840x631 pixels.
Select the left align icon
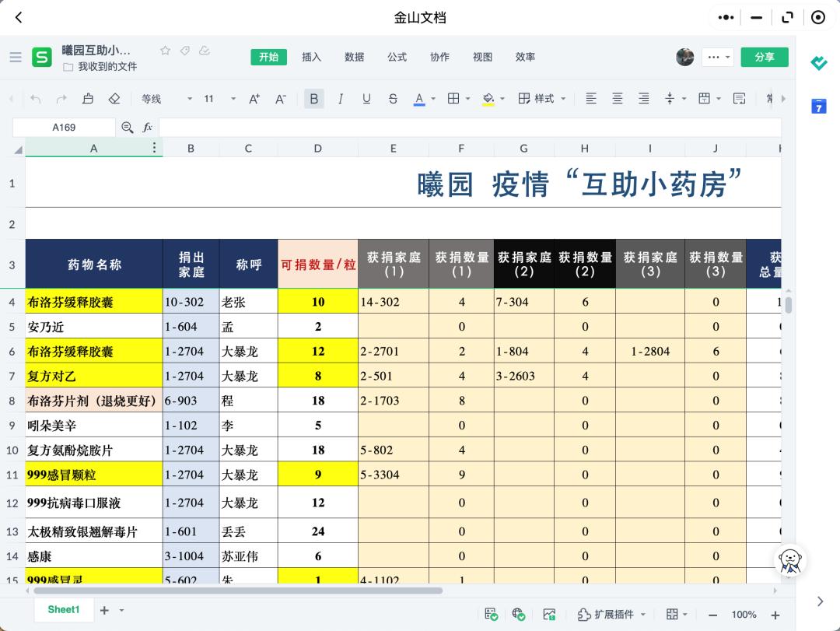[x=592, y=99]
